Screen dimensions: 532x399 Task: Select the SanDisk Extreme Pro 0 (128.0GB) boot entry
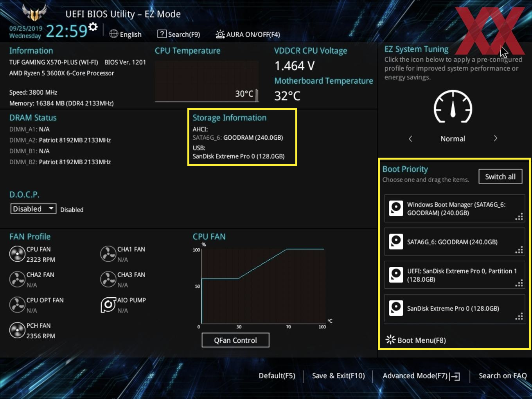455,308
